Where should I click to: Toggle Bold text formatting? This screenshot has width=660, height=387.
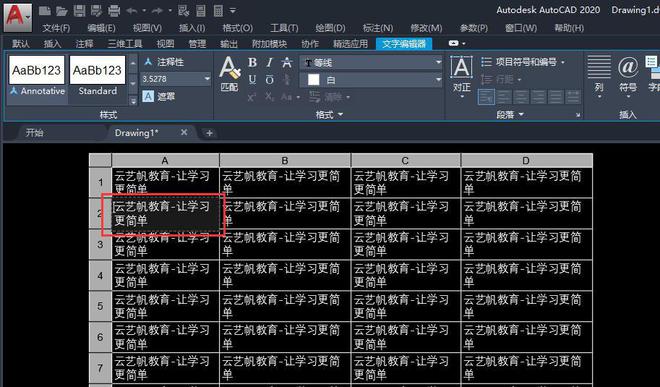(x=252, y=62)
